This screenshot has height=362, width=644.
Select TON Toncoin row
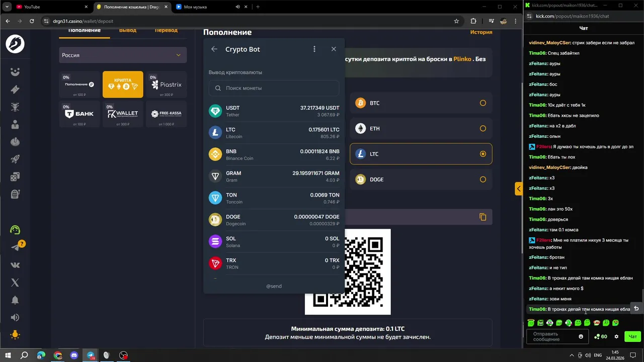click(274, 198)
